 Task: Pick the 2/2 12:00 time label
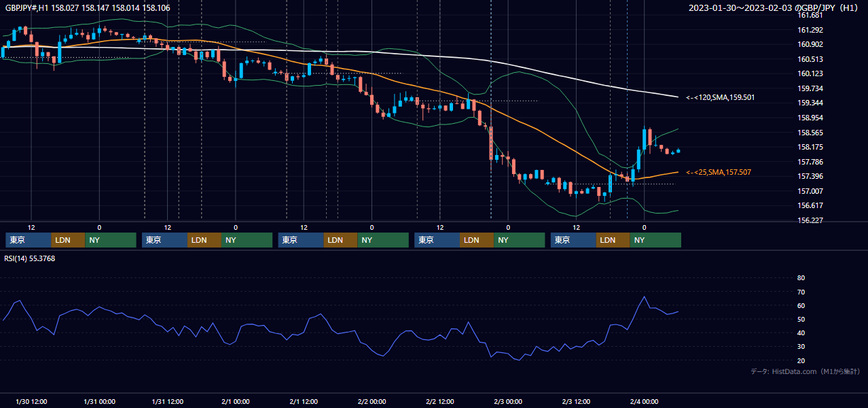click(x=440, y=401)
